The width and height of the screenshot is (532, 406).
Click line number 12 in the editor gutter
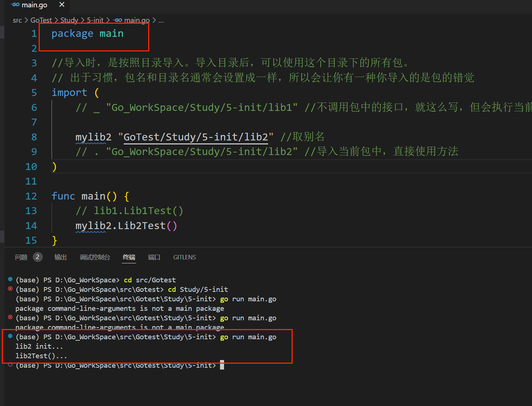pos(31,196)
